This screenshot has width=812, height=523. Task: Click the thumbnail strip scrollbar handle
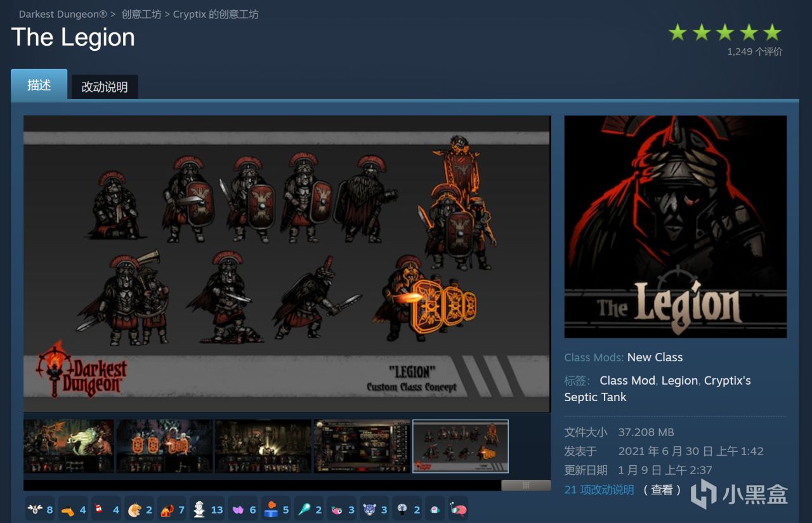526,485
